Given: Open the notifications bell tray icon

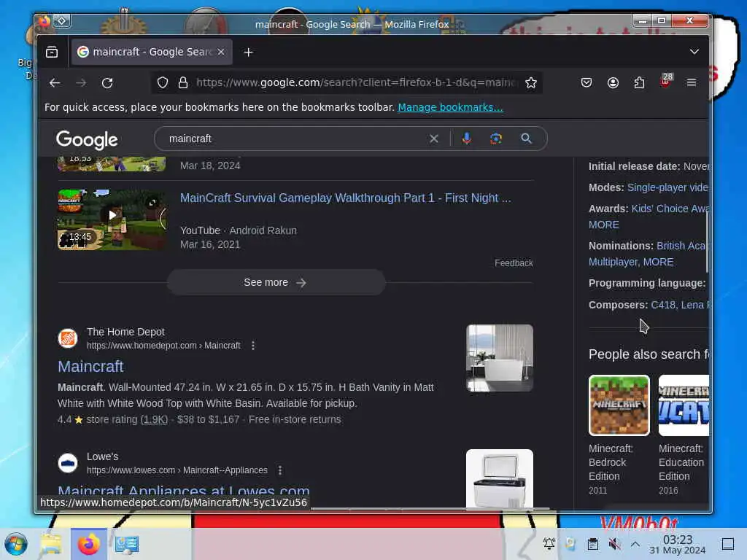Looking at the screenshot, I should 549,543.
